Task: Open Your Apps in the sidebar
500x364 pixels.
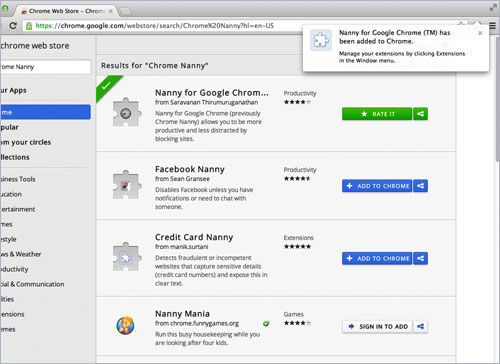Action: point(13,90)
